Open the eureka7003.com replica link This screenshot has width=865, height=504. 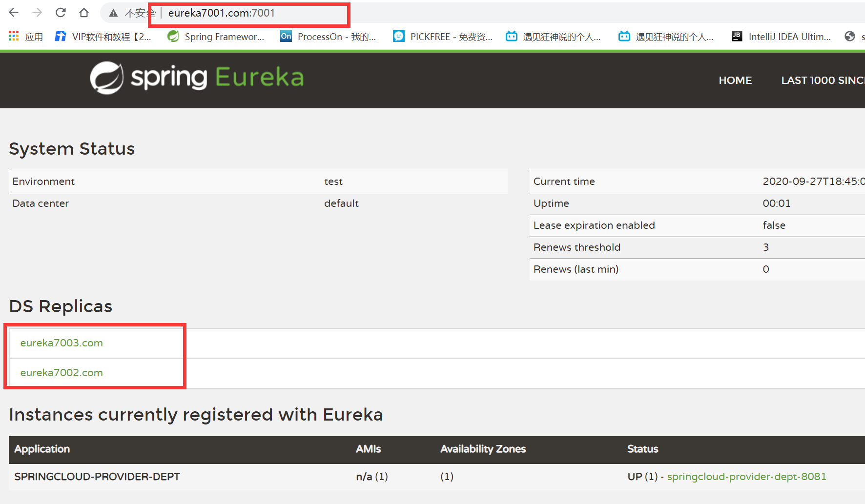click(x=62, y=343)
